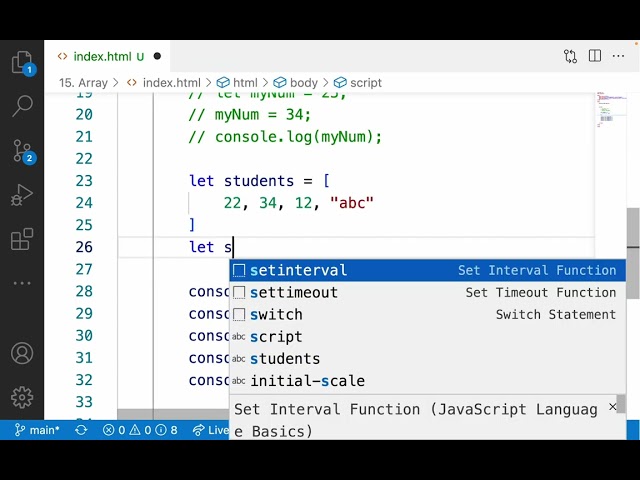Click line number 23 in gutter

[84, 180]
